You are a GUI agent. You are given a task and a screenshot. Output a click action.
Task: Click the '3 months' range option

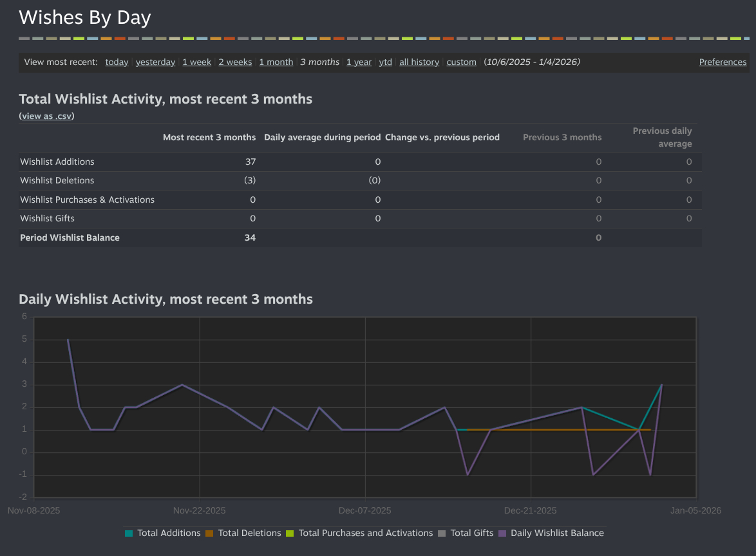pos(319,62)
